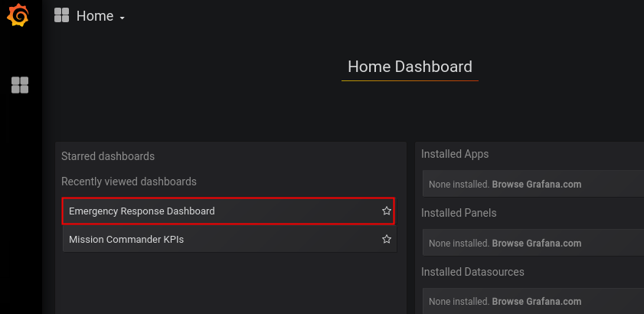The image size is (644, 314).
Task: Click the grid icon beside Home title
Action: pyautogui.click(x=61, y=15)
